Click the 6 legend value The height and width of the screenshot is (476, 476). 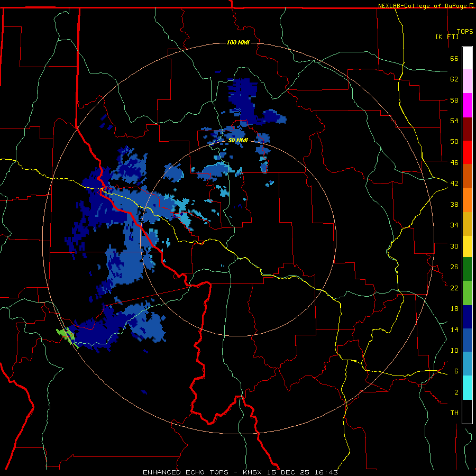(x=456, y=371)
